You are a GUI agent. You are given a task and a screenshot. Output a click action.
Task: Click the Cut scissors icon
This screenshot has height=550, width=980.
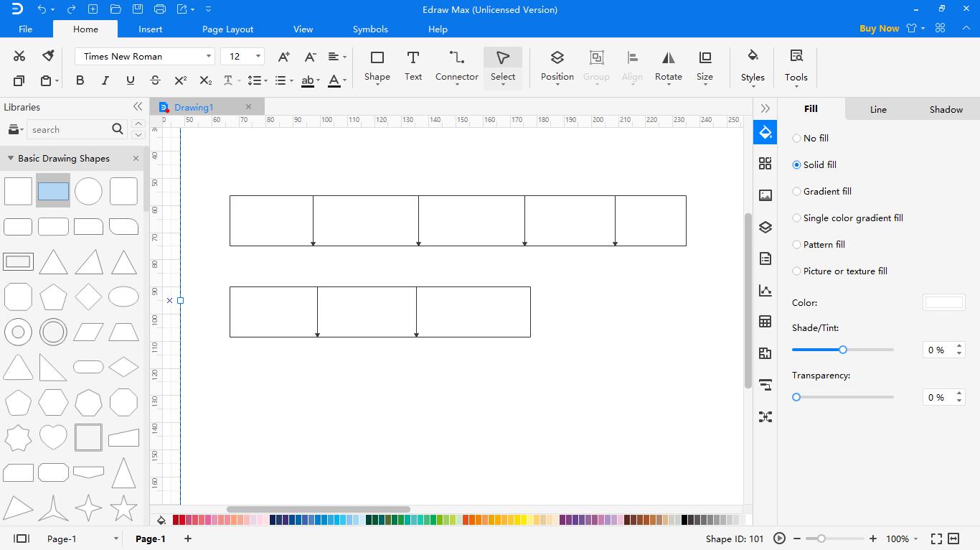(x=19, y=56)
